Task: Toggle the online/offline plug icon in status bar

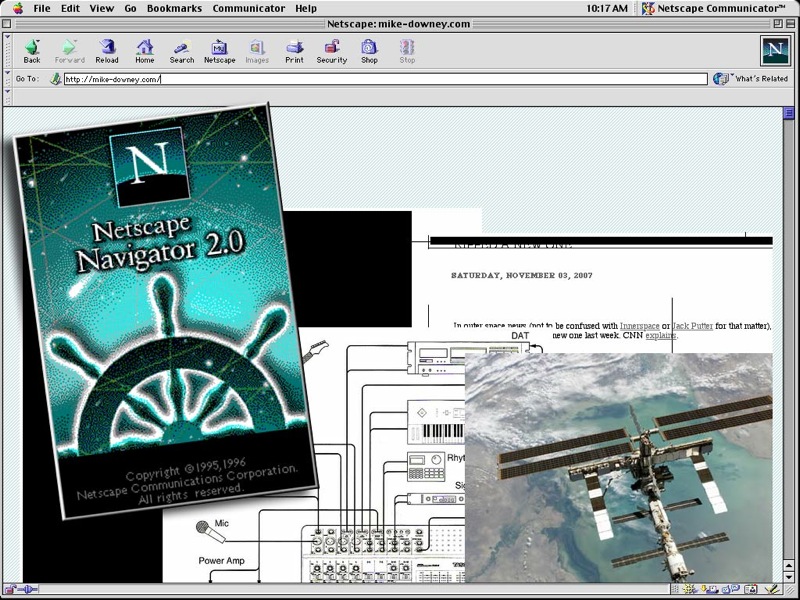Action: [28, 590]
